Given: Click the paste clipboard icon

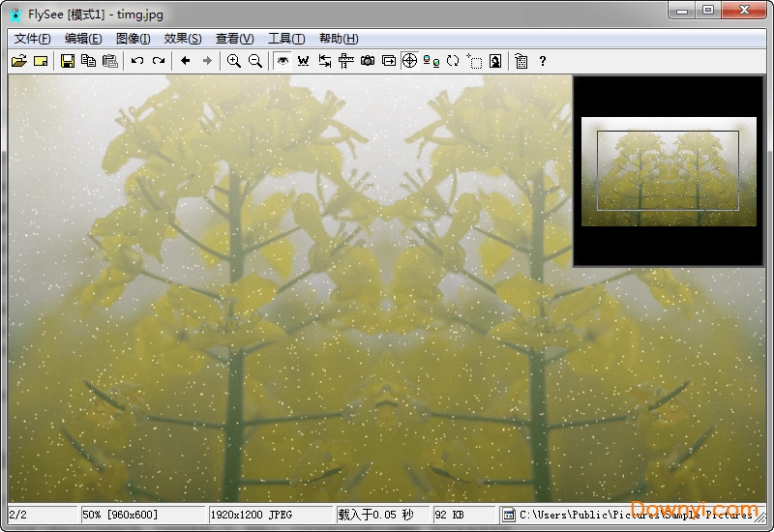Looking at the screenshot, I should point(110,61).
